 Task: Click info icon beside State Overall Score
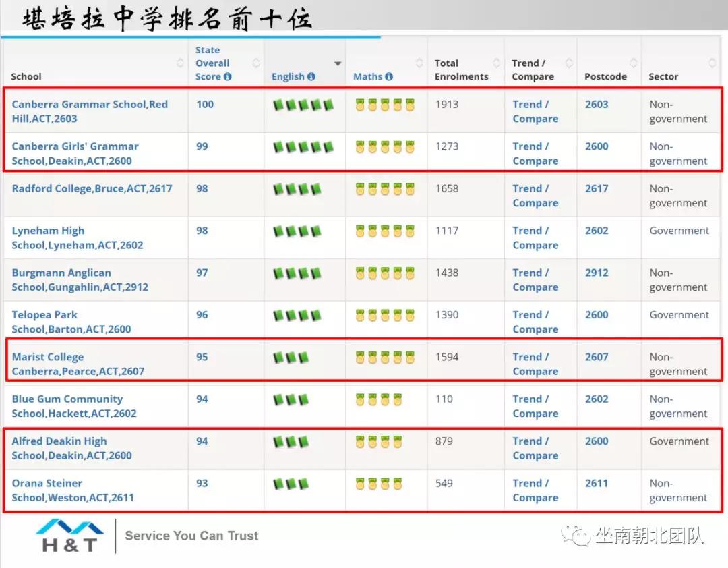[228, 77]
